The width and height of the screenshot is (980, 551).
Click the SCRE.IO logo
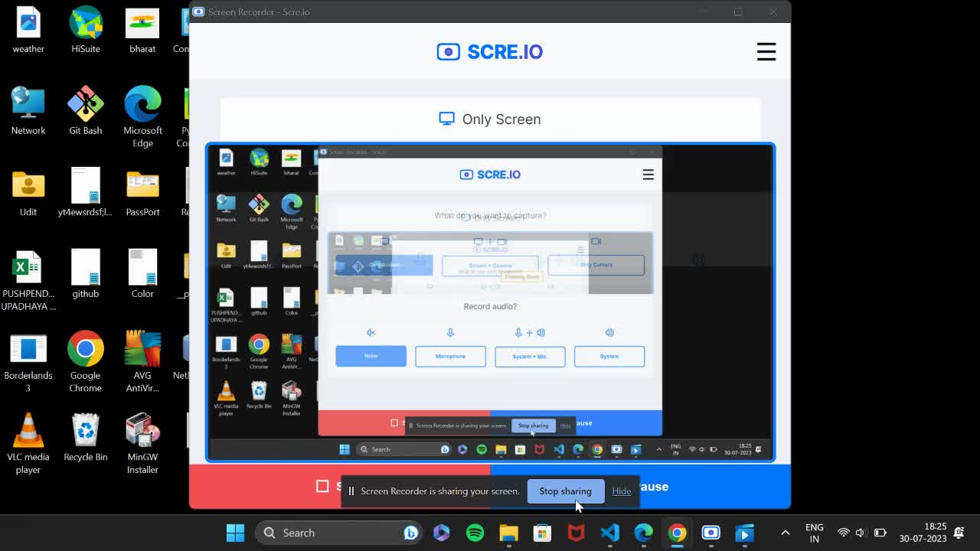pos(490,51)
